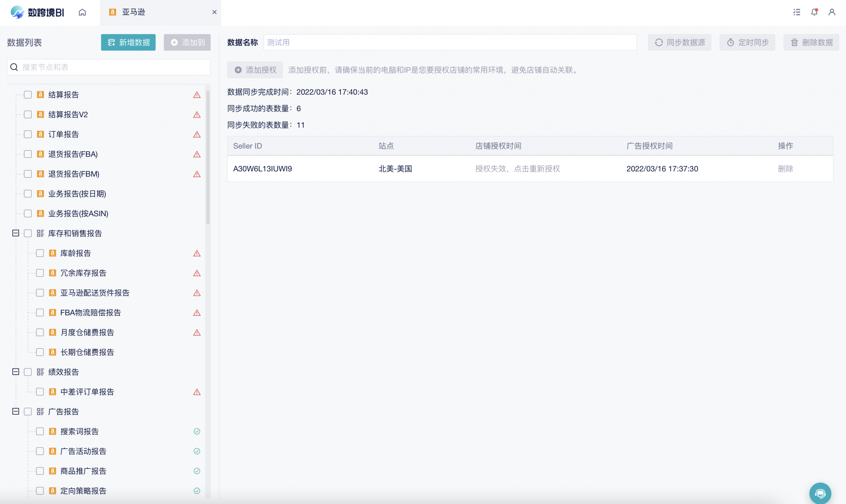The height and width of the screenshot is (504, 846).
Task: Click the 添加到 button
Action: tap(187, 42)
